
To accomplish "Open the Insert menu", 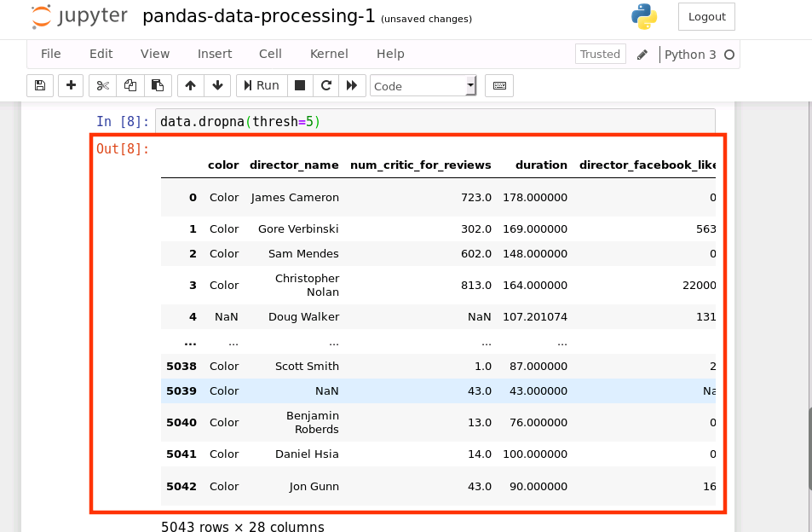I will point(215,54).
